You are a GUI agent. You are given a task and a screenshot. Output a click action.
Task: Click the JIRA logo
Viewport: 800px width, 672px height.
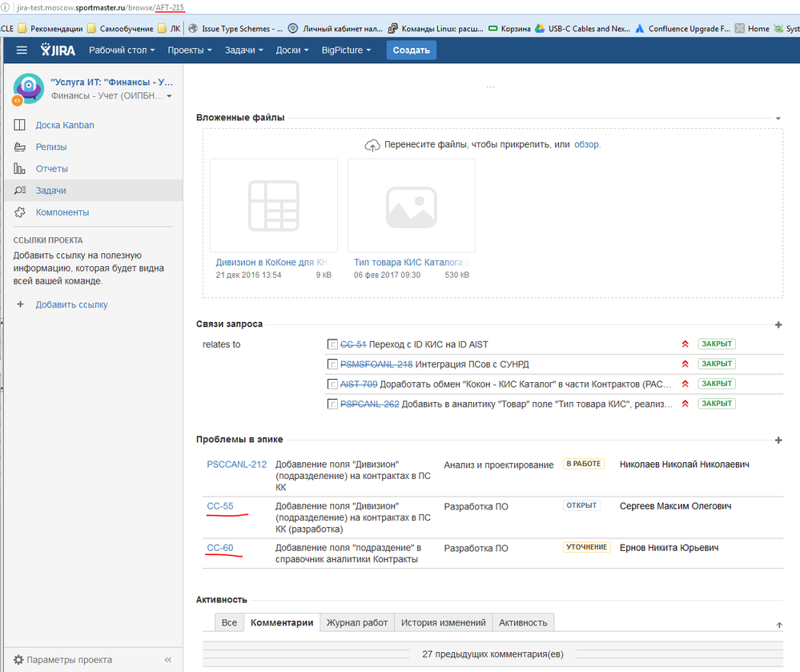[58, 50]
